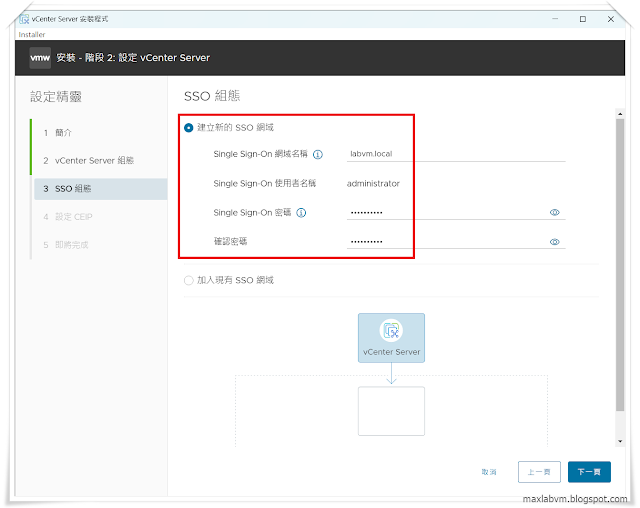Click the scrollbar down arrow
The image size is (640, 508).
[620, 441]
